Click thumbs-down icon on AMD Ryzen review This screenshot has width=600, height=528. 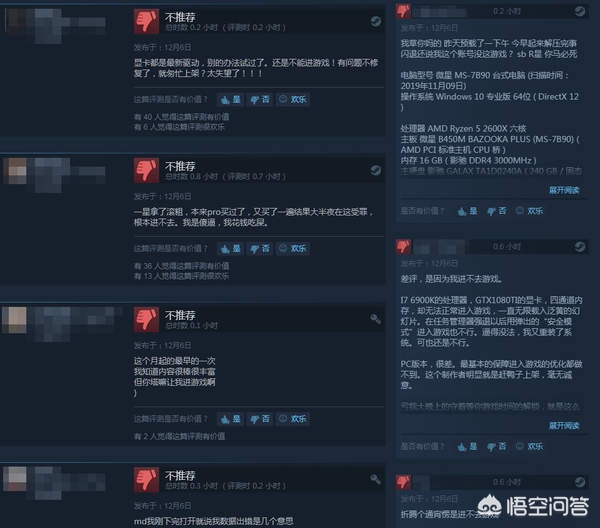[403, 11]
